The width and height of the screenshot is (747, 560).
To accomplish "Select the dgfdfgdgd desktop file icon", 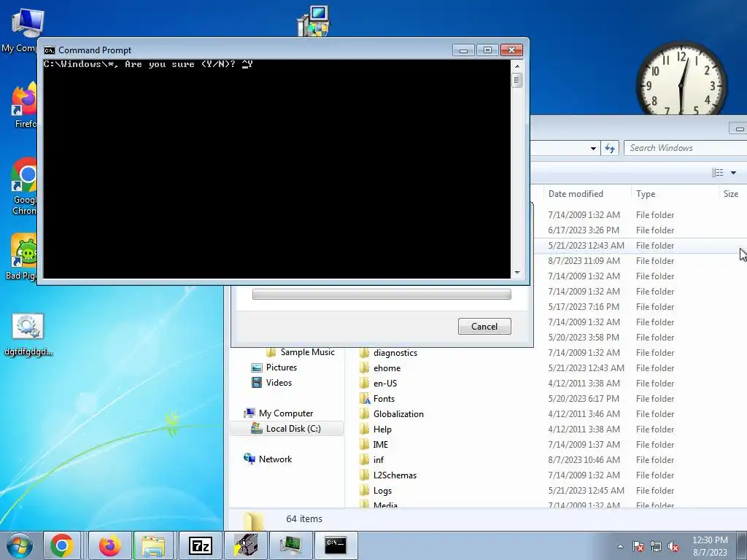I will click(28, 334).
